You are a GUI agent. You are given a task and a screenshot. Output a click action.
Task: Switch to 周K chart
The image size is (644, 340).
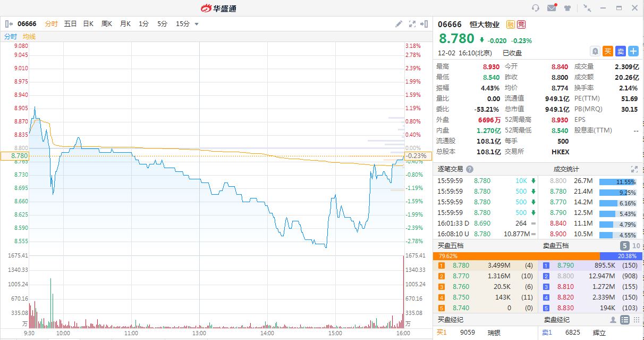tap(107, 23)
